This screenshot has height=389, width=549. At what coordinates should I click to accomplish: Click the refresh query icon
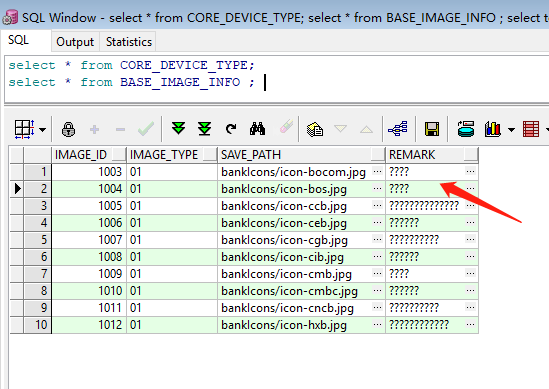pos(231,129)
